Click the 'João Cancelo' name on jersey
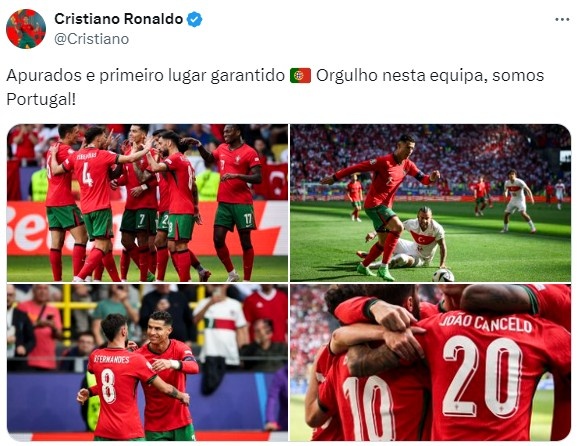578x446 pixels. (x=485, y=323)
